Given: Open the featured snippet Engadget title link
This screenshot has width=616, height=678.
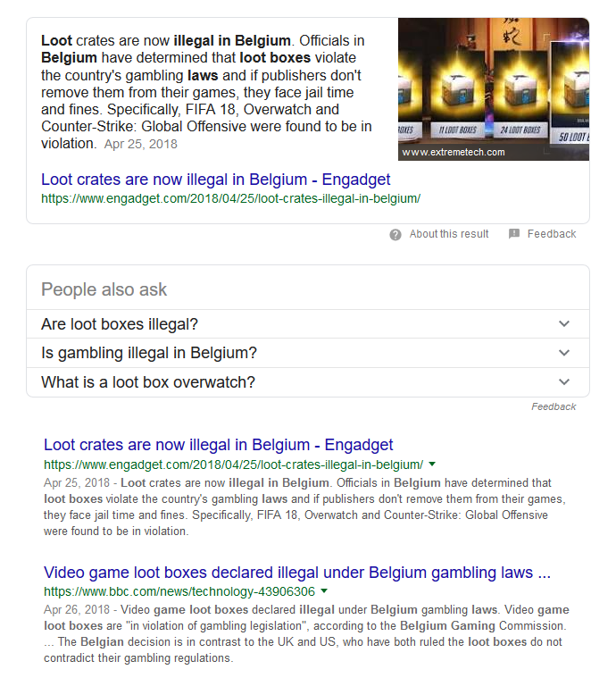Looking at the screenshot, I should pos(216,179).
